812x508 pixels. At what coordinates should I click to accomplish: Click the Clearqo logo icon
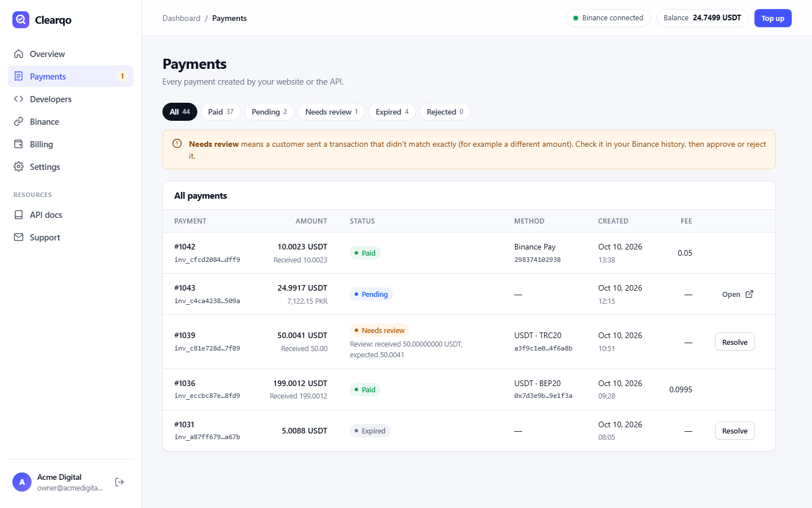tap(21, 20)
